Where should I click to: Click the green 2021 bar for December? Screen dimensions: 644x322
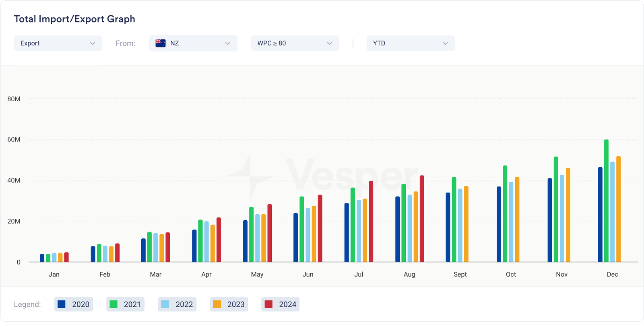point(606,201)
